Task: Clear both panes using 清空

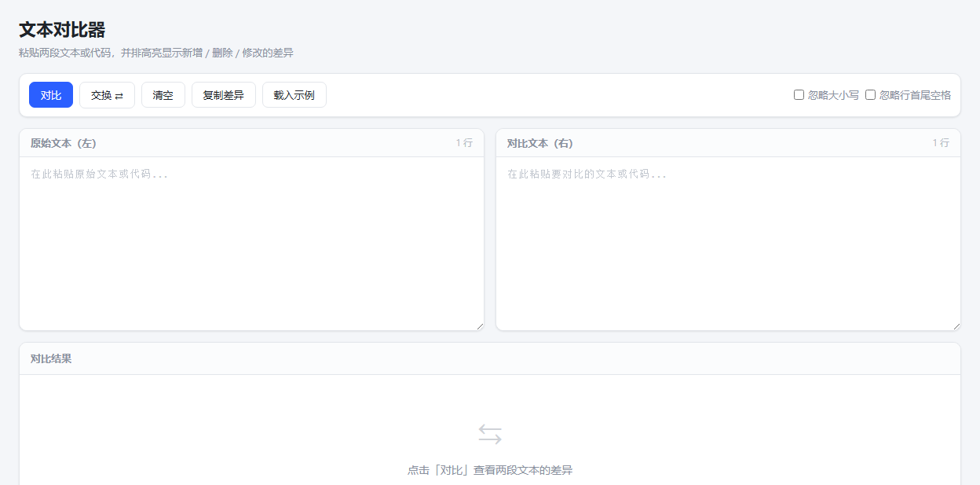Action: click(x=163, y=95)
